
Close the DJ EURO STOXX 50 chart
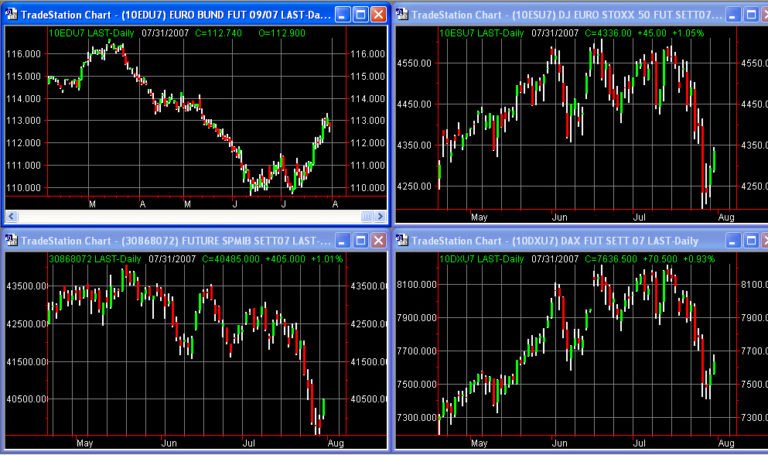756,14
